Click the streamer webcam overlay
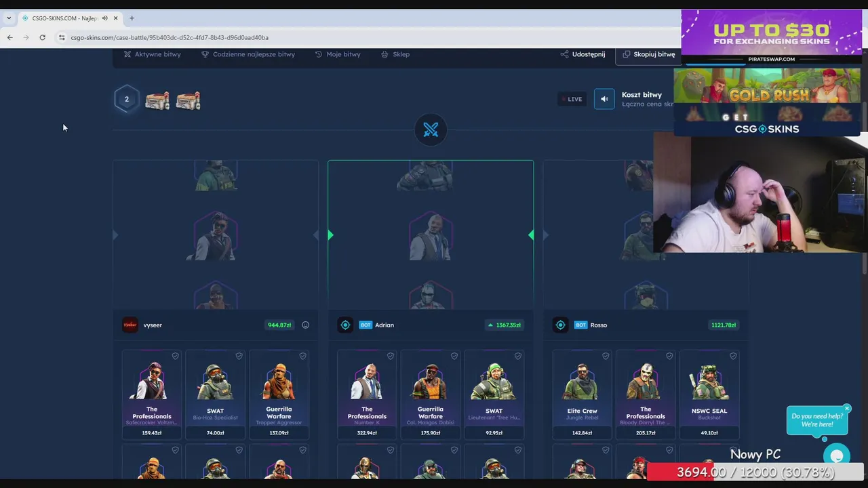The image size is (868, 488). [x=760, y=192]
